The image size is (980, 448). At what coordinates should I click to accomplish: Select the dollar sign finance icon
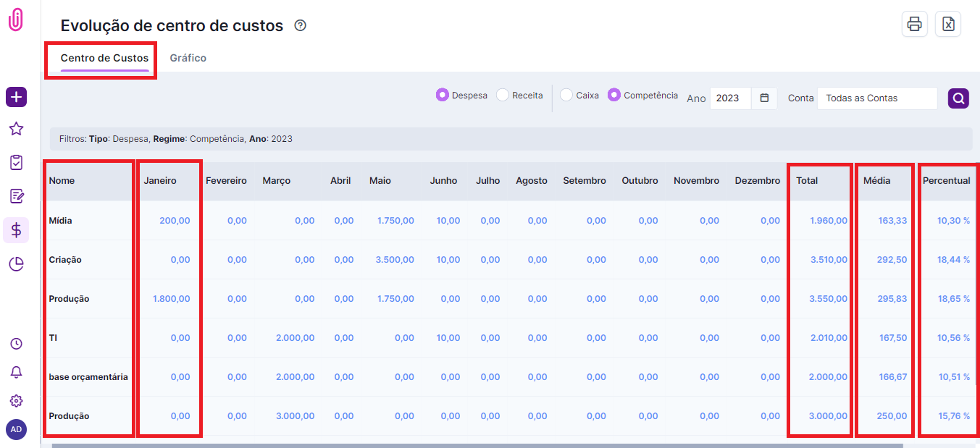coord(16,230)
